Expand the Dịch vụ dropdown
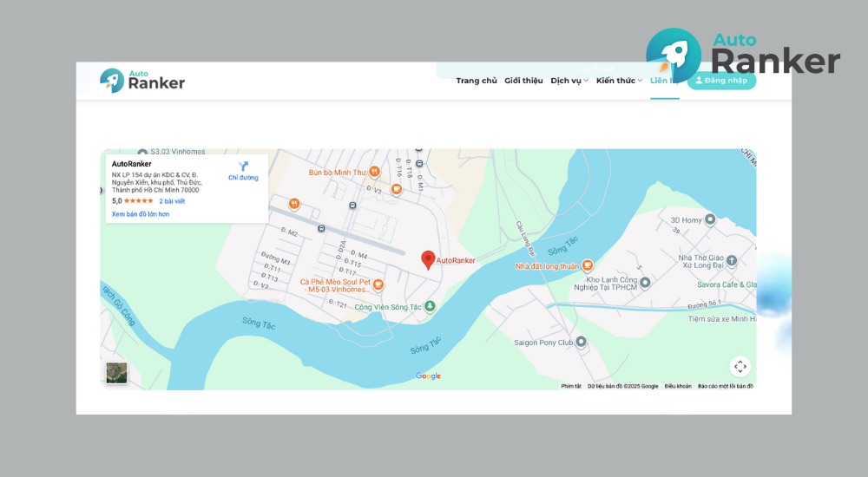 point(569,81)
